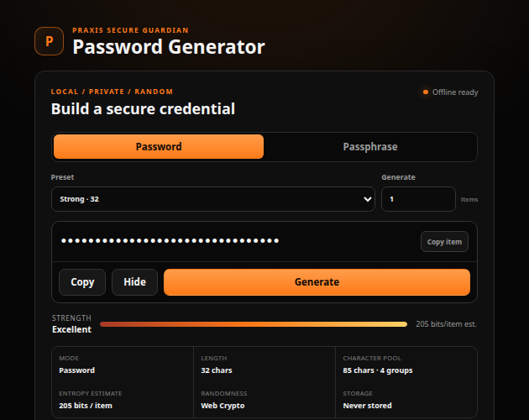Click the 'Build a secure credential' heading
The height and width of the screenshot is (420, 529).
[143, 108]
